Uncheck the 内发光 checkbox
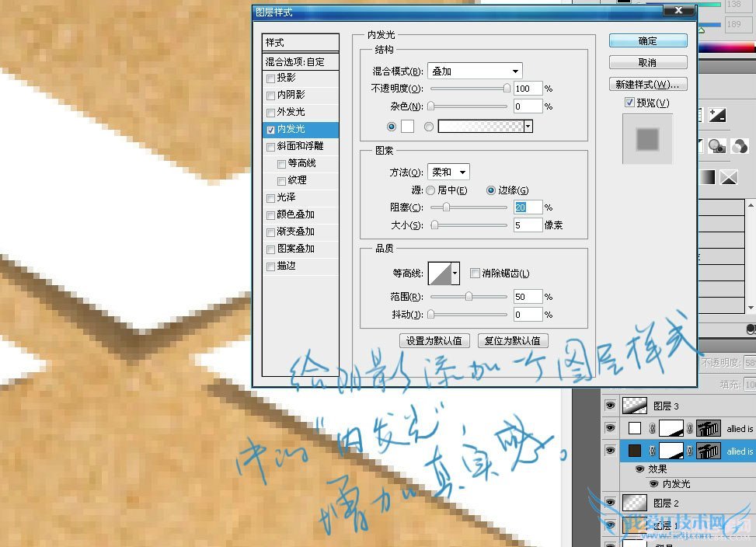The width and height of the screenshot is (756, 547). tap(270, 130)
